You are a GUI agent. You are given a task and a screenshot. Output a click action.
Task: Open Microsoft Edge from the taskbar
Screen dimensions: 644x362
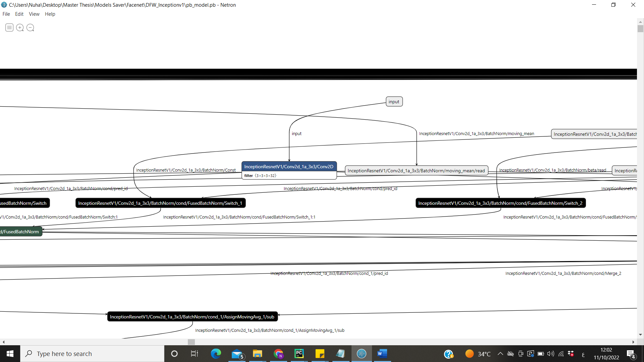(x=216, y=354)
